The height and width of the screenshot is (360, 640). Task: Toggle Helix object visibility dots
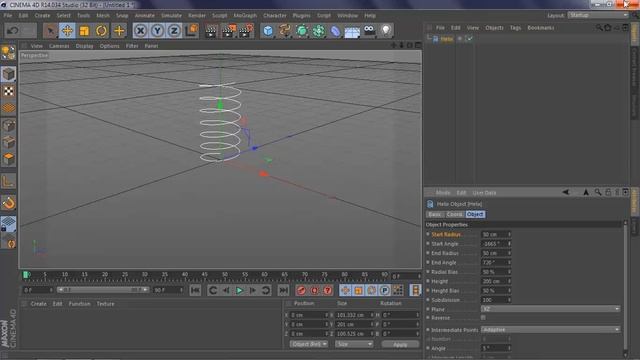pyautogui.click(x=460, y=39)
